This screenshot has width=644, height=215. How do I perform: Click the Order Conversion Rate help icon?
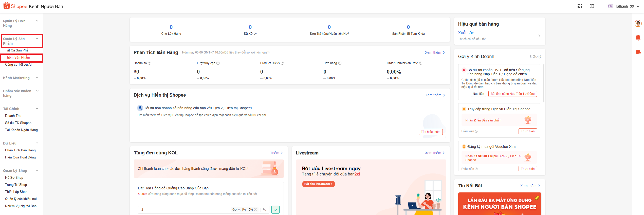pos(421,63)
